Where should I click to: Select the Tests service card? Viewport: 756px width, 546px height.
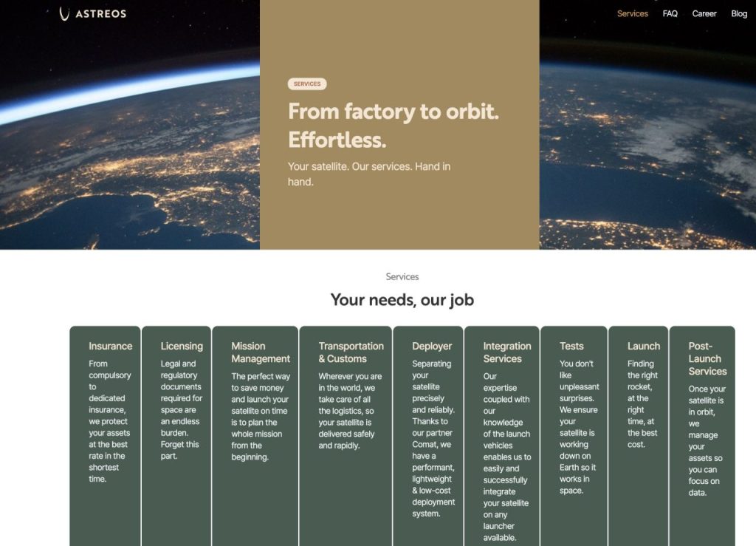click(574, 414)
